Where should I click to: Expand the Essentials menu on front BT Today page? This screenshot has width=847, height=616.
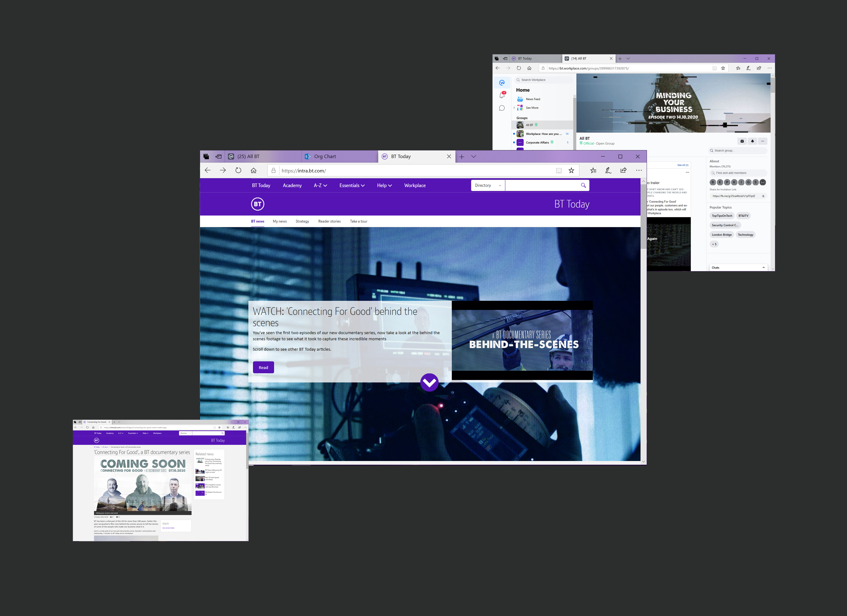[352, 186]
